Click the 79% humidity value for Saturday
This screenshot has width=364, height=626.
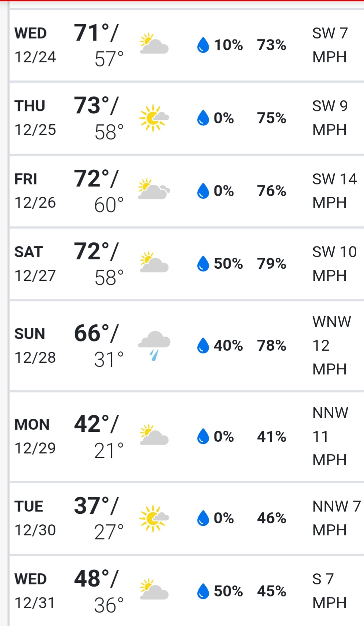271,263
